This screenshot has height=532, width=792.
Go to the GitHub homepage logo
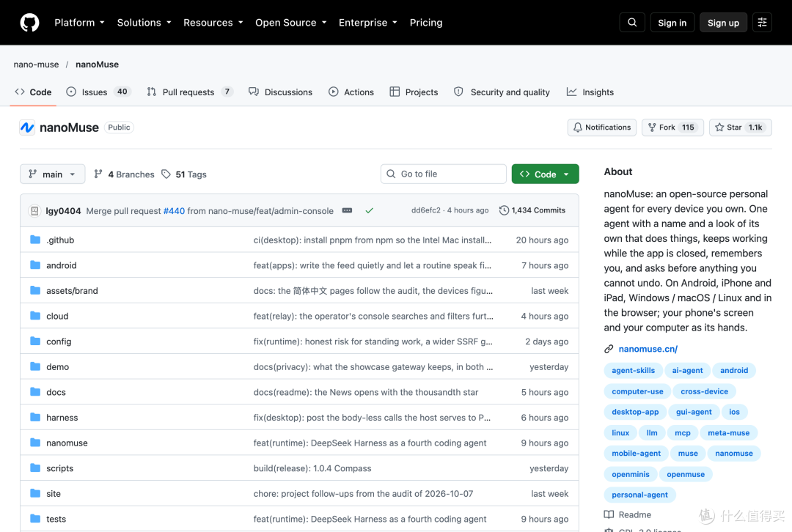click(29, 23)
